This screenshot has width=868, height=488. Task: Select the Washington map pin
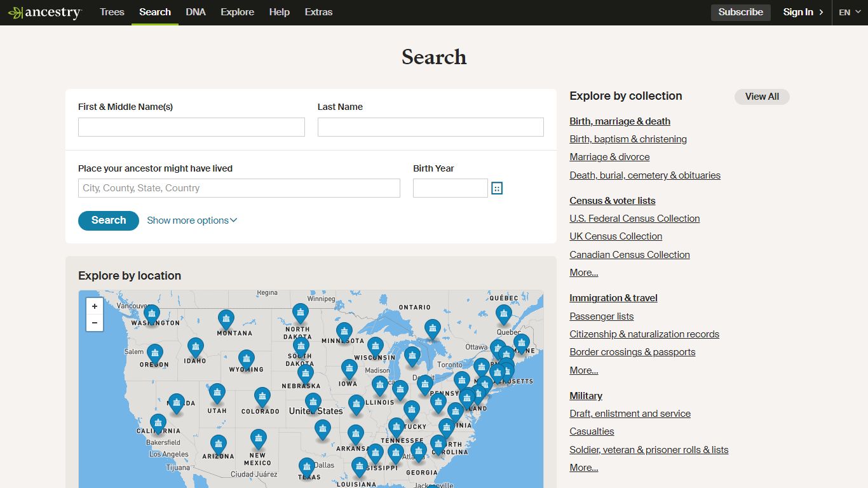pos(152,315)
